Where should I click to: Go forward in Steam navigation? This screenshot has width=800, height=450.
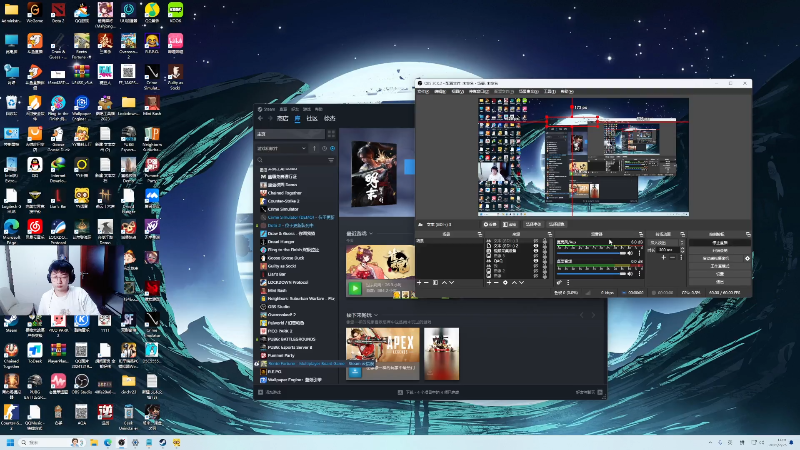[x=270, y=118]
